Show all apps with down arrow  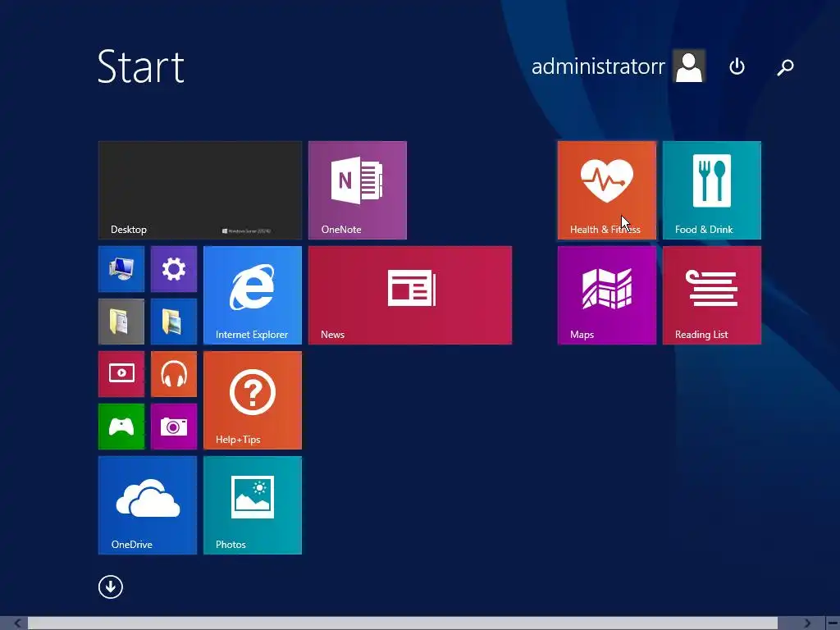pos(111,587)
